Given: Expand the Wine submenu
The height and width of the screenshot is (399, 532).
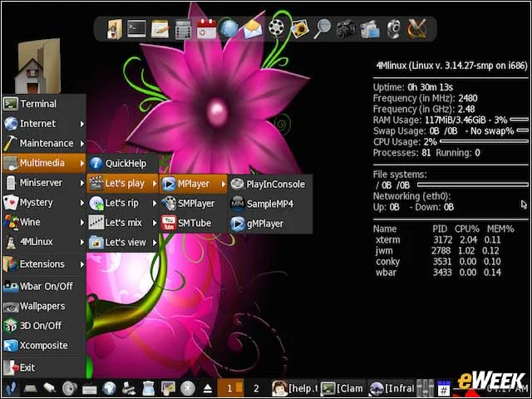Looking at the screenshot, I should (43, 222).
